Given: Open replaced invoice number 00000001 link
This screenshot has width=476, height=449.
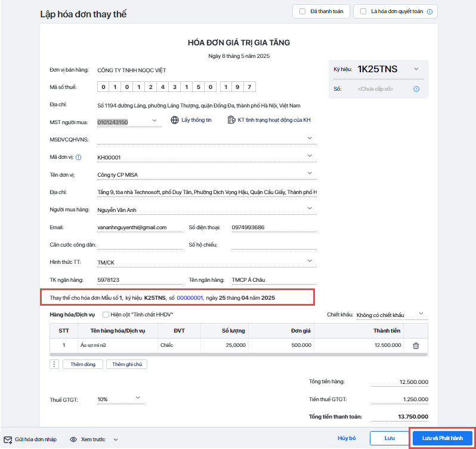Looking at the screenshot, I should click(x=190, y=298).
